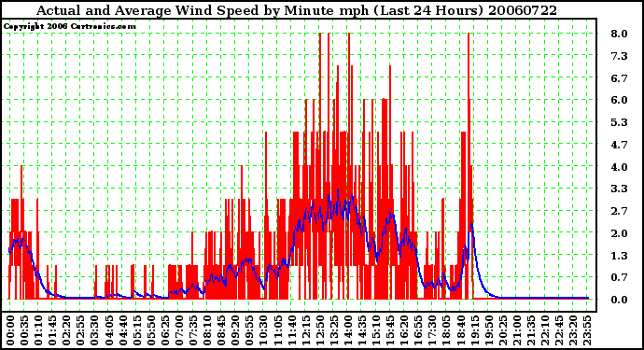Click the 0.7 y-axis label
The width and height of the screenshot is (644, 350).
tap(619, 278)
